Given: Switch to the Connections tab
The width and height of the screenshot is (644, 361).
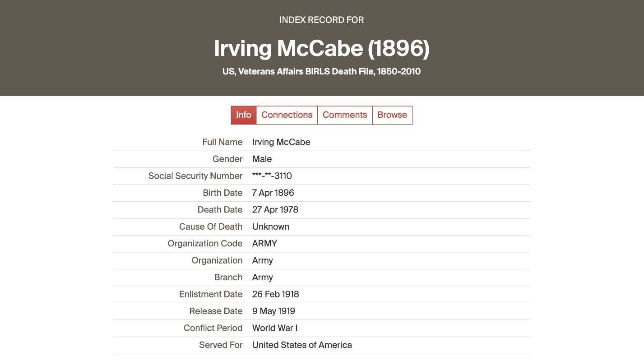Looking at the screenshot, I should (x=287, y=115).
